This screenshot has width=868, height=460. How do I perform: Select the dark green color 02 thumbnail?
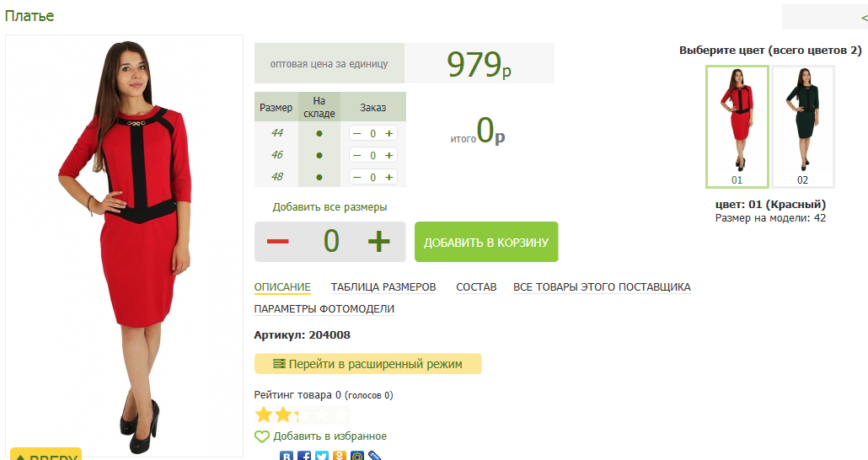tap(802, 126)
